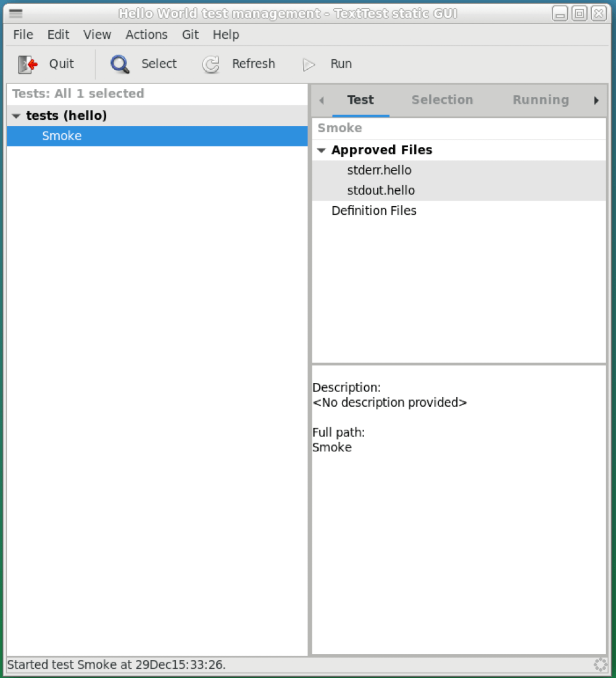This screenshot has width=616, height=678.
Task: Open the View menu
Action: click(x=97, y=35)
